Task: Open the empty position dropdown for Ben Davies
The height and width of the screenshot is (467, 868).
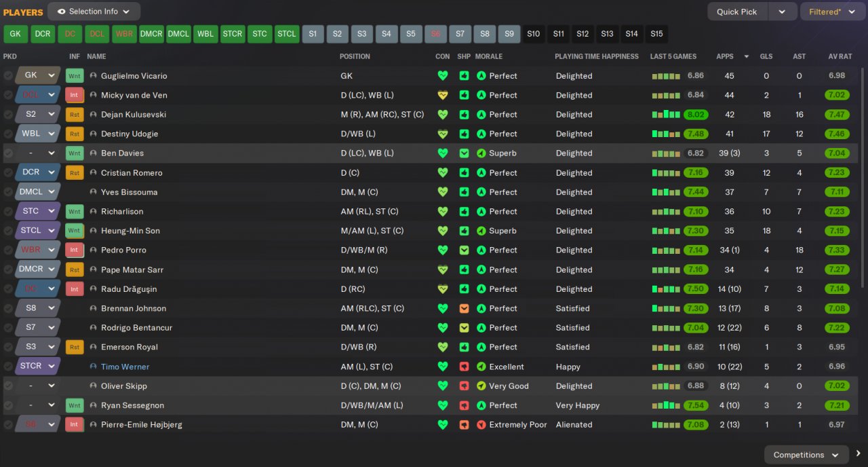Action: tap(37, 153)
